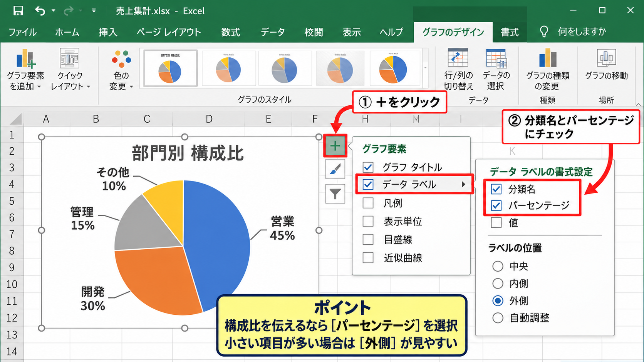The height and width of the screenshot is (362, 644).
Task: Select the second chart style thumbnail
Action: click(229, 68)
